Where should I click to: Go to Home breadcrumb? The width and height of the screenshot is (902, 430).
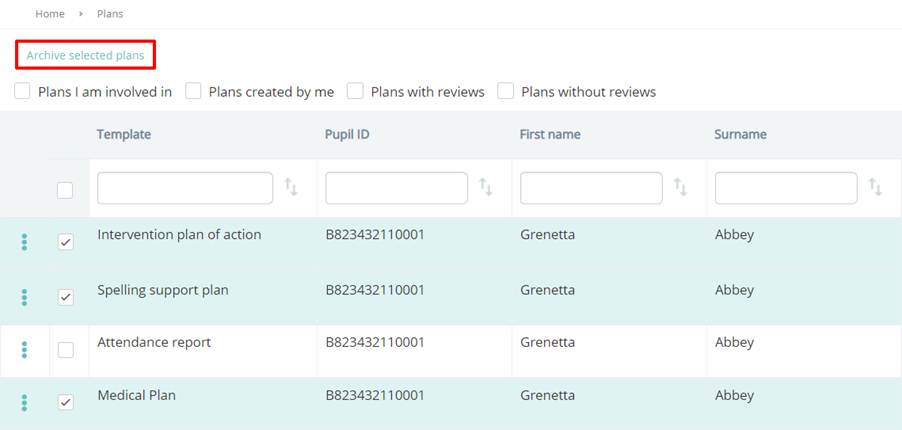pos(50,14)
